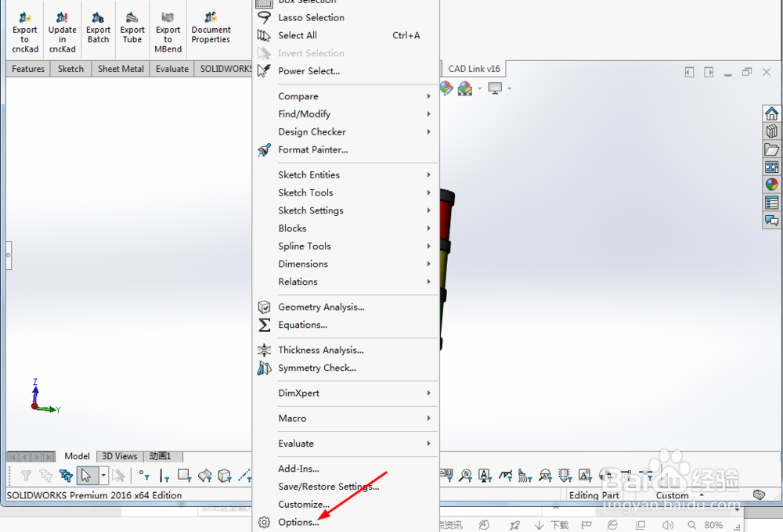Open Power Select... menu item
Image resolution: width=783 pixels, height=532 pixels.
pos(345,71)
